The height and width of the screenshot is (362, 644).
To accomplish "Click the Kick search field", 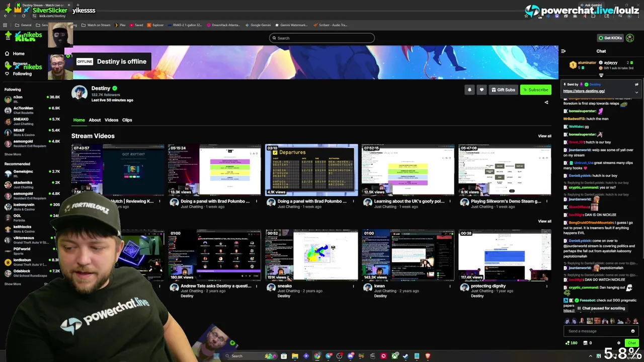I will click(322, 38).
